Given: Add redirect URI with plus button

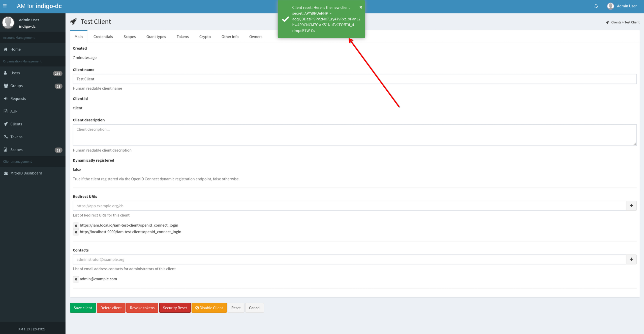Looking at the screenshot, I should (x=631, y=206).
